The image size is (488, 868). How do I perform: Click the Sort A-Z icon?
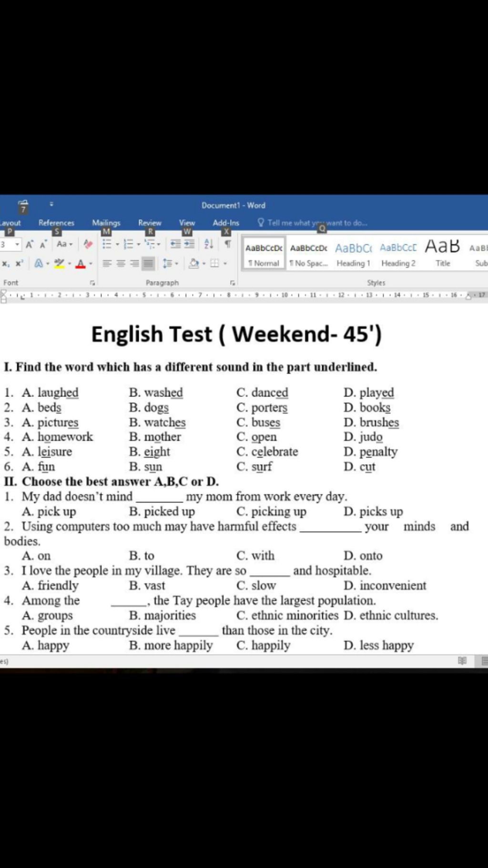(x=209, y=244)
